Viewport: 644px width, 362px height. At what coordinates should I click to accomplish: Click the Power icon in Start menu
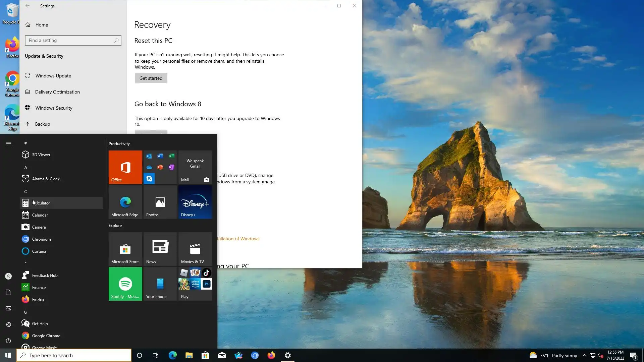tap(8, 341)
